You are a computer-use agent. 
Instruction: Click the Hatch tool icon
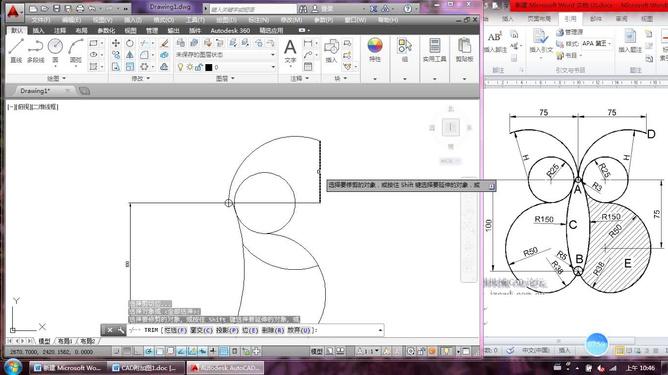[x=94, y=67]
